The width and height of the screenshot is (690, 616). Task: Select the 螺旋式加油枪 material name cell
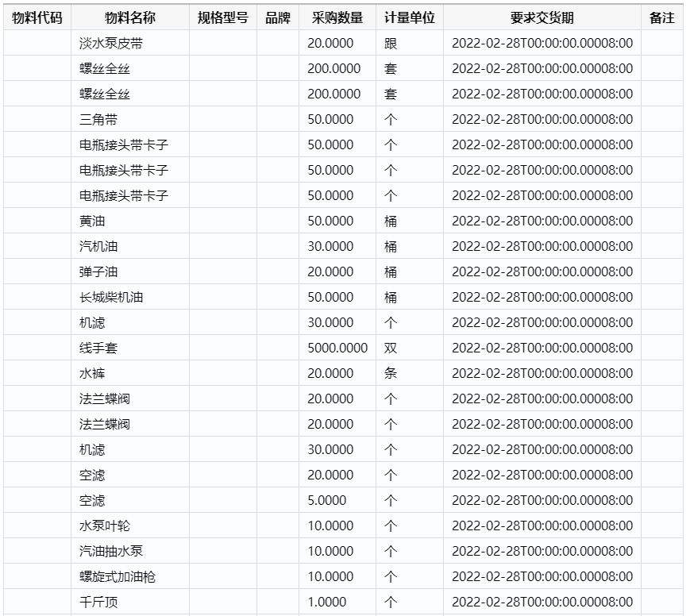pyautogui.click(x=130, y=577)
